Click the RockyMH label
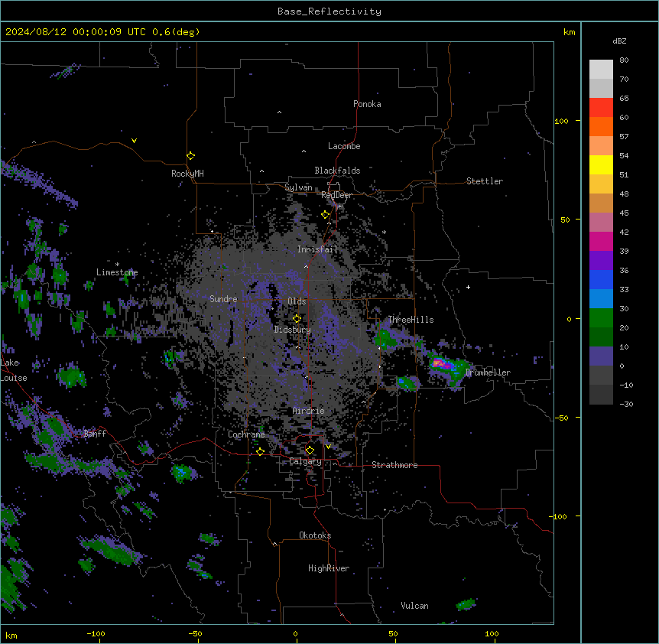 point(187,174)
